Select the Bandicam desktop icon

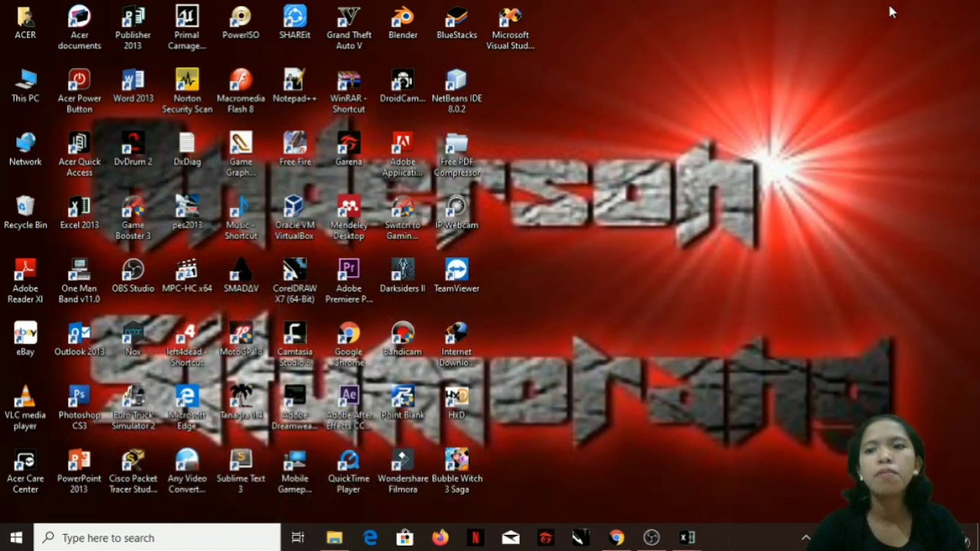click(403, 339)
